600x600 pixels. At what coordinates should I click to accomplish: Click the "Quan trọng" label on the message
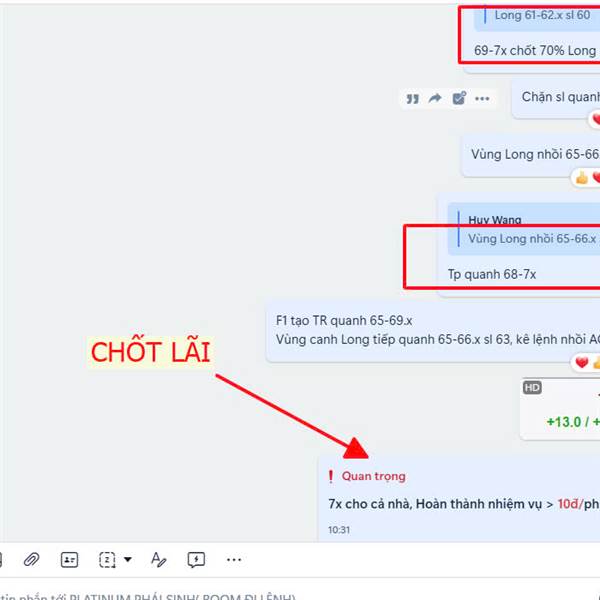coord(373,476)
